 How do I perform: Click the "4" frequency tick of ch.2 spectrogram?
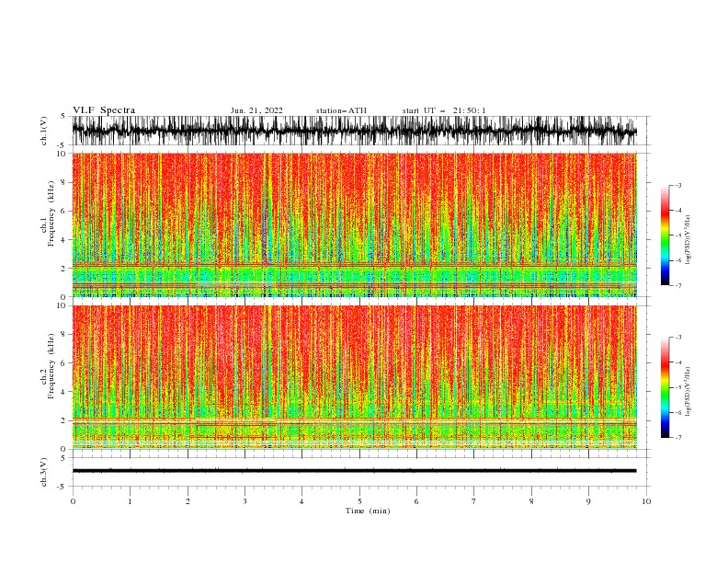[64, 392]
